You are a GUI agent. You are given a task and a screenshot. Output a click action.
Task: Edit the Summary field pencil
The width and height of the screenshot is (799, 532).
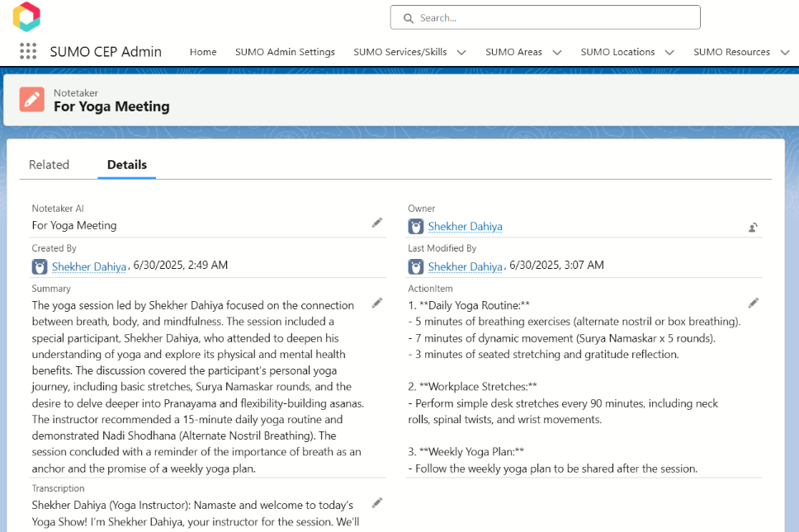[x=377, y=304]
